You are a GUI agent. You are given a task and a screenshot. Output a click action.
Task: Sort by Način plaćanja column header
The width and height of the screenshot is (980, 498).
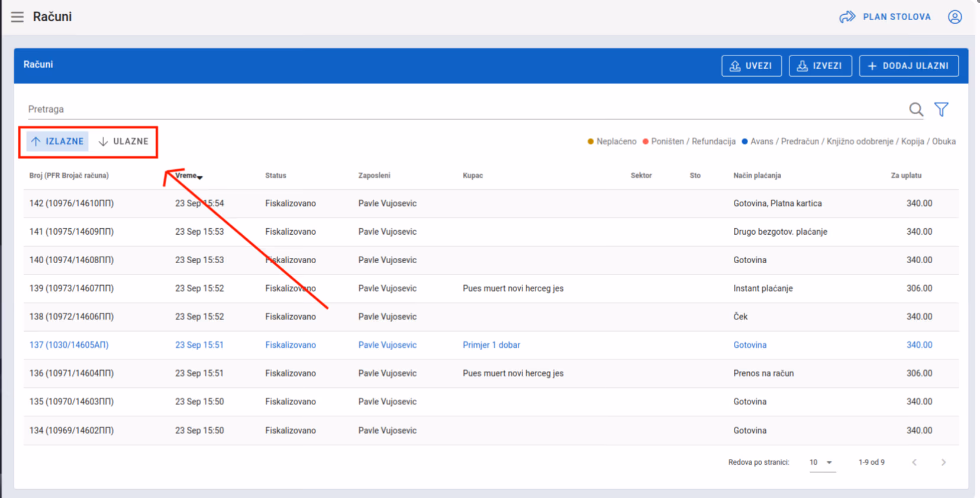point(757,176)
